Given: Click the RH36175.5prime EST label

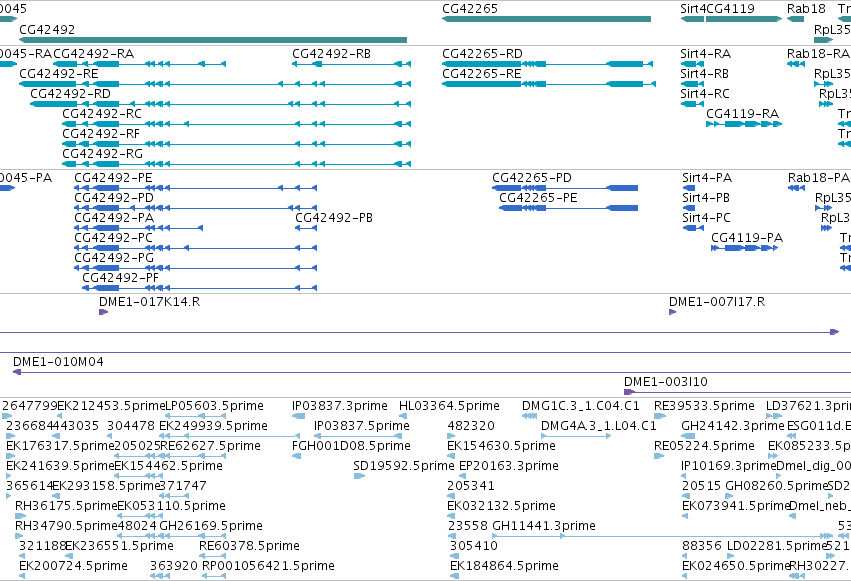Looking at the screenshot, I should (x=66, y=507).
